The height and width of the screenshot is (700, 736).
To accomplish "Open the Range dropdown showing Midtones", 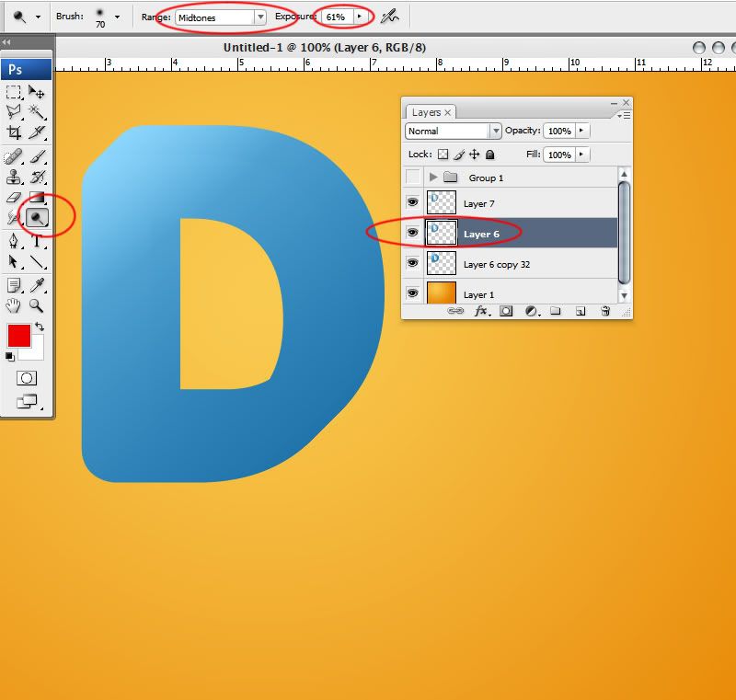I will (x=221, y=17).
